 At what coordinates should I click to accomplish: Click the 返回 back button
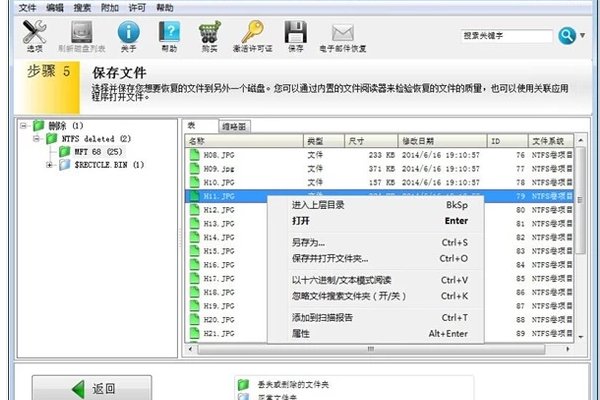(x=92, y=388)
